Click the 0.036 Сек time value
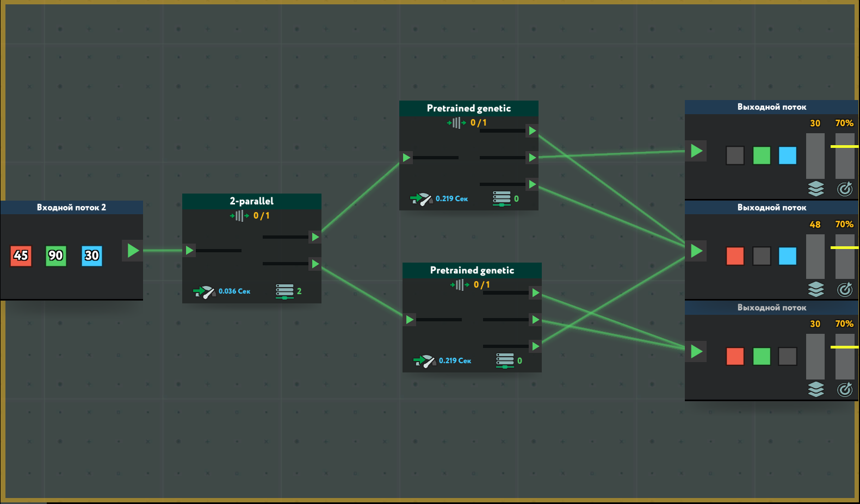 click(234, 291)
